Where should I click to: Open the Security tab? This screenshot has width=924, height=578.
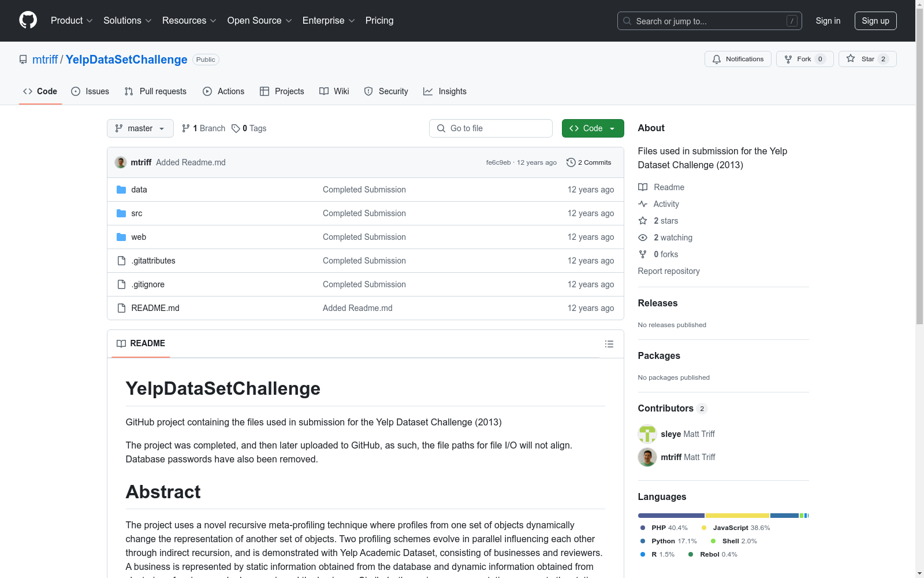tap(386, 91)
